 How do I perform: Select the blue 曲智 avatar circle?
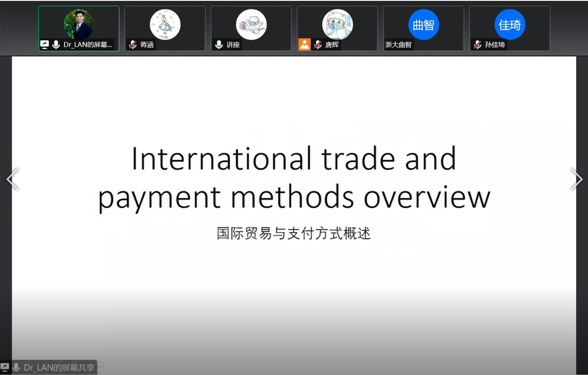pos(424,25)
